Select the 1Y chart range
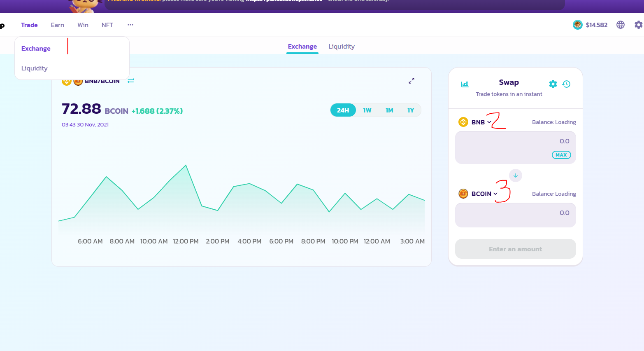 (x=411, y=110)
